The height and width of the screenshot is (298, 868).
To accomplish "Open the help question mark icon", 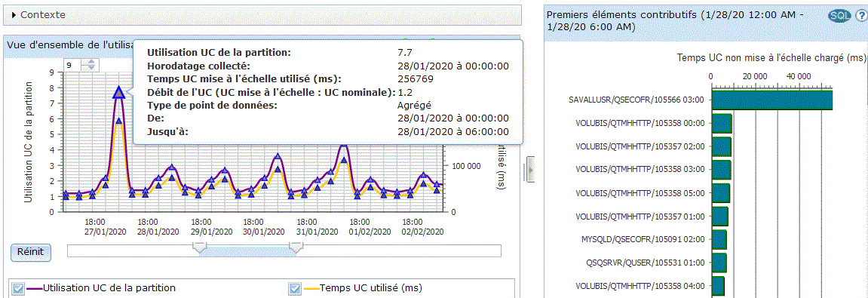I will click(x=860, y=16).
